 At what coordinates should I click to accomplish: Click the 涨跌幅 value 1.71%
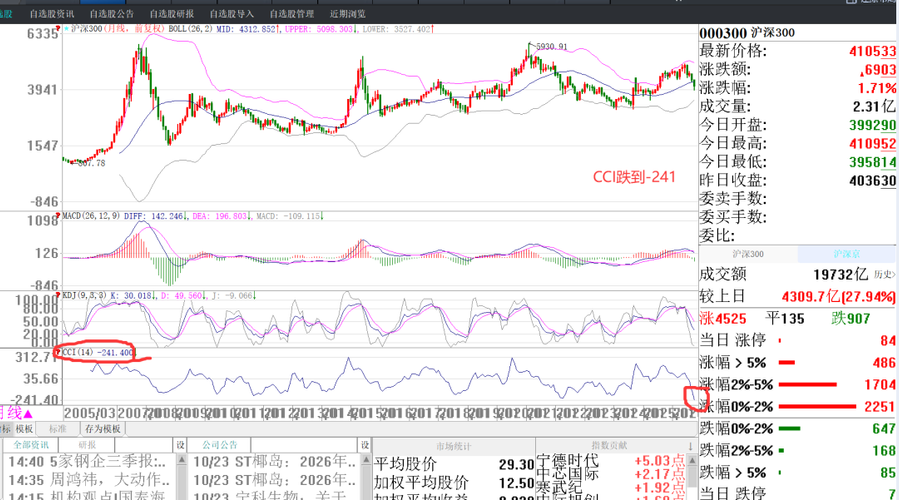click(877, 88)
